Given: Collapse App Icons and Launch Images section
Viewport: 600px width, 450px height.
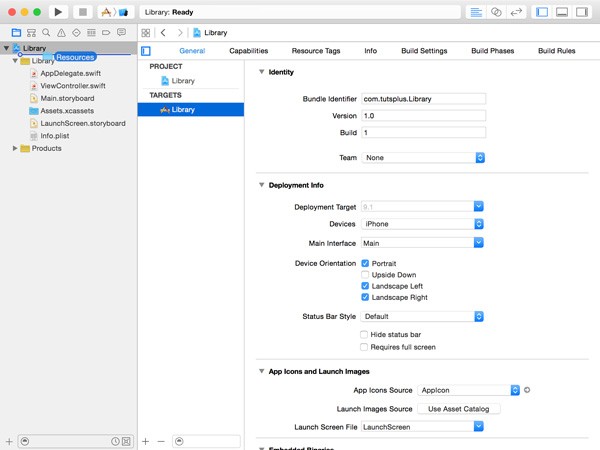Looking at the screenshot, I should point(262,371).
